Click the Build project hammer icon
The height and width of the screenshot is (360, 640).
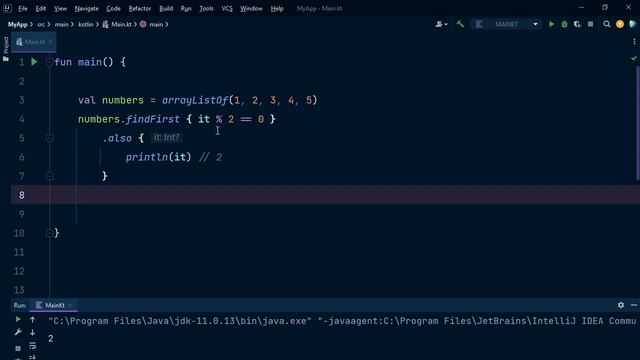point(460,24)
